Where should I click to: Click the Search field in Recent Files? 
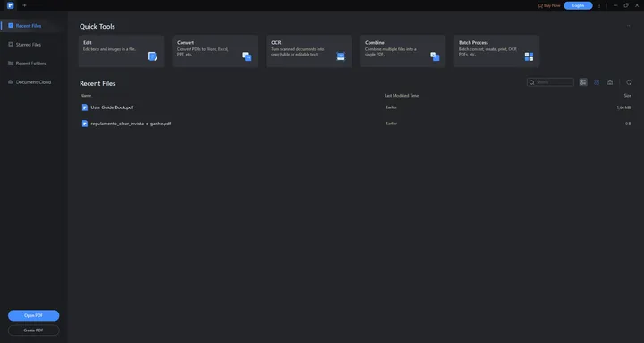(550, 82)
